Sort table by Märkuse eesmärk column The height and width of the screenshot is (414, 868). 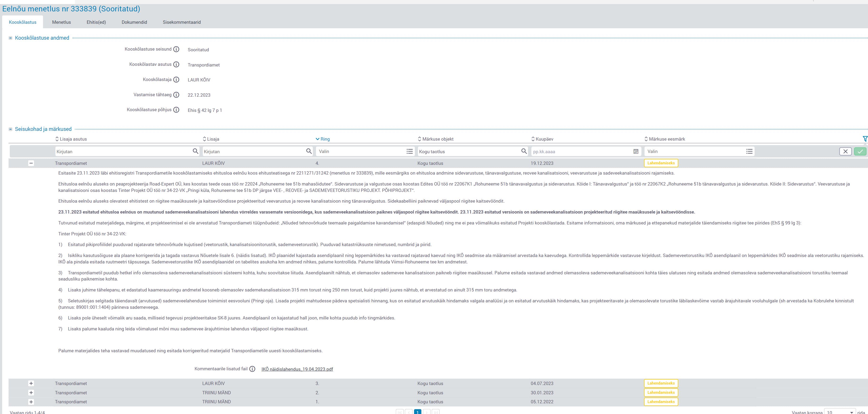coord(665,139)
